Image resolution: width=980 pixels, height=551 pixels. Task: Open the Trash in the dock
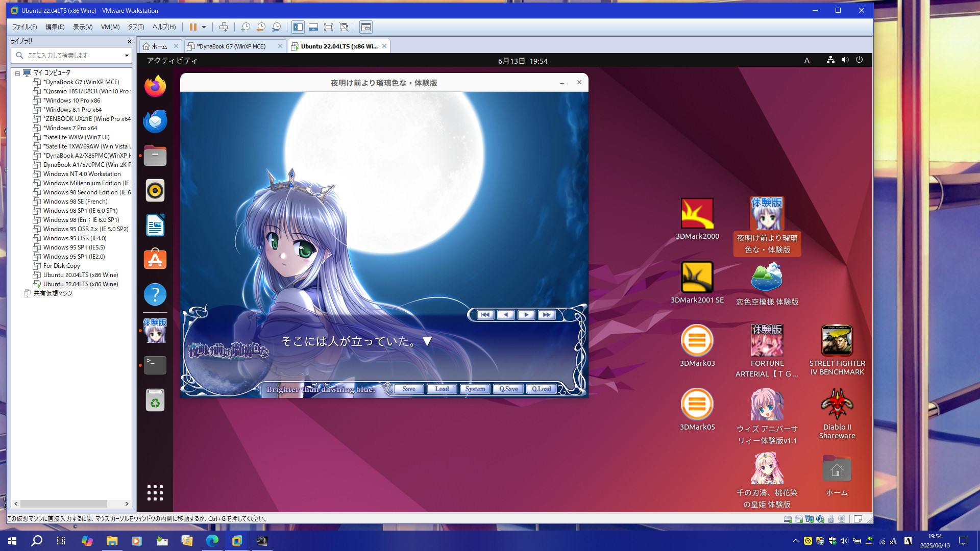(x=155, y=400)
